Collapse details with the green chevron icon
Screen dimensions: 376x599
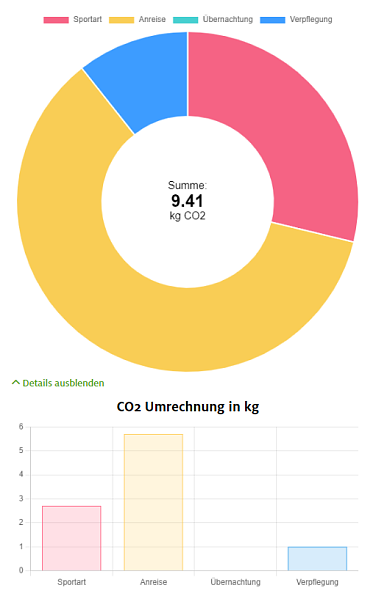16,382
